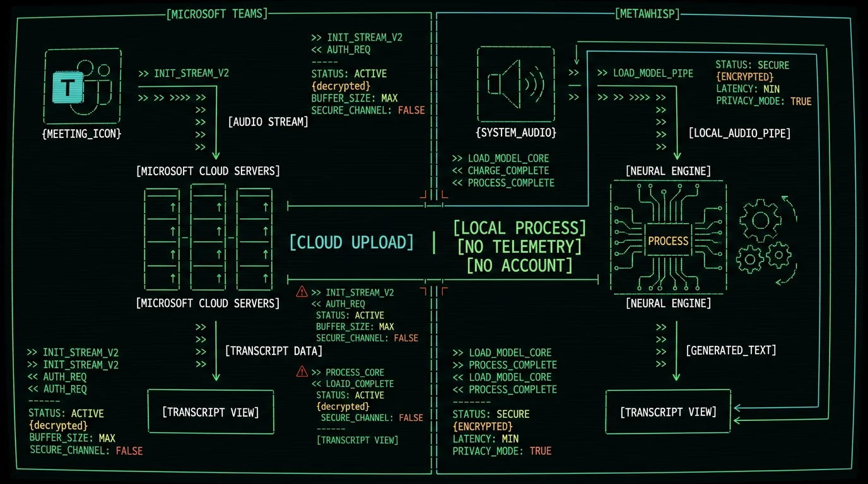Image resolution: width=868 pixels, height=484 pixels.
Task: Click the system audio speaker icon
Action: [515, 83]
